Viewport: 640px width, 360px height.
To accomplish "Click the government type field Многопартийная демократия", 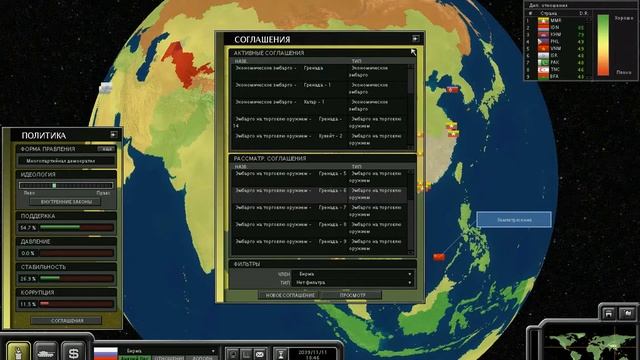I will pyautogui.click(x=66, y=161).
